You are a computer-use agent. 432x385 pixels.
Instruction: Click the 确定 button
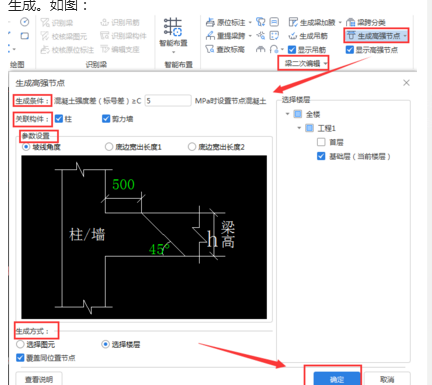[x=337, y=379]
